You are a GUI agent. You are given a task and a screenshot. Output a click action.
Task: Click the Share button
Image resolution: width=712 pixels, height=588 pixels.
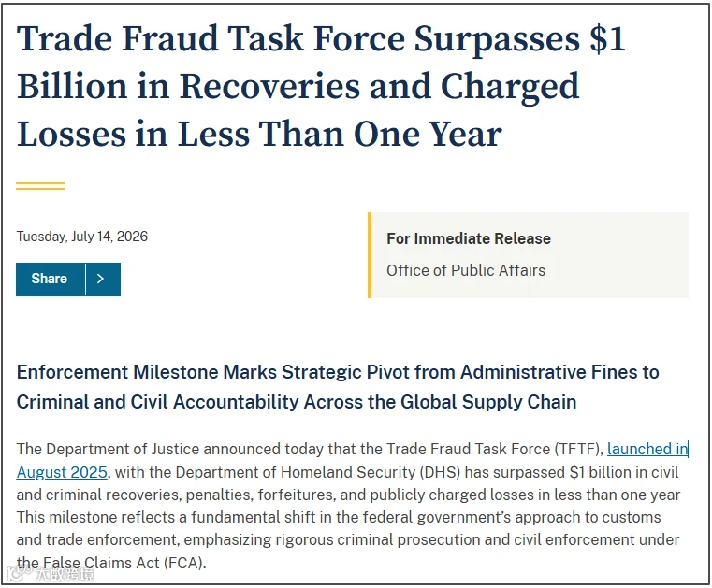[x=51, y=279]
